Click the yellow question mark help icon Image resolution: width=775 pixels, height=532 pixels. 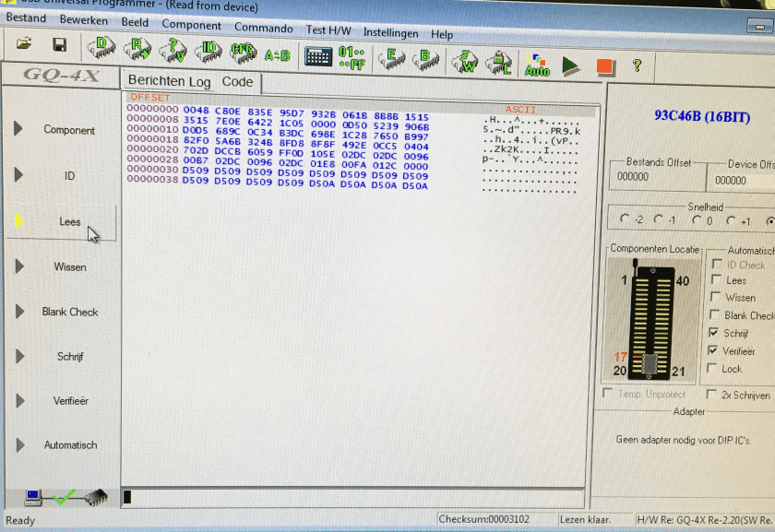click(637, 66)
